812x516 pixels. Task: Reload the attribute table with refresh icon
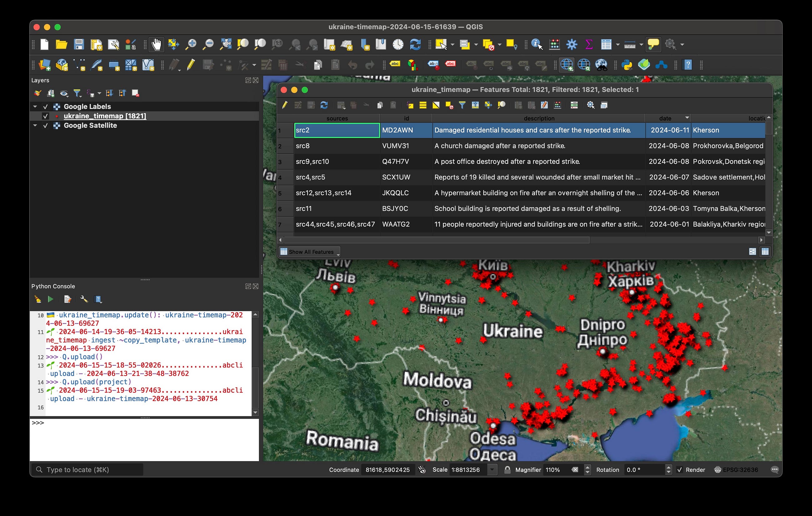pos(324,105)
